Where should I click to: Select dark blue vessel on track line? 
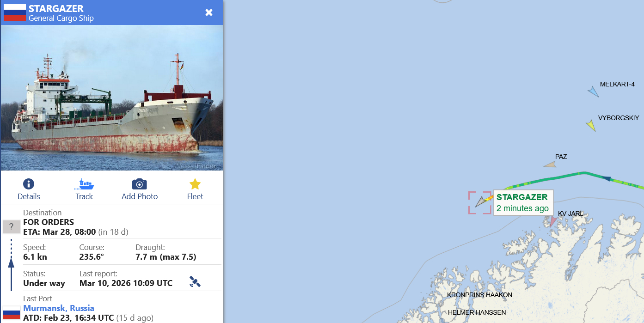coord(607,178)
